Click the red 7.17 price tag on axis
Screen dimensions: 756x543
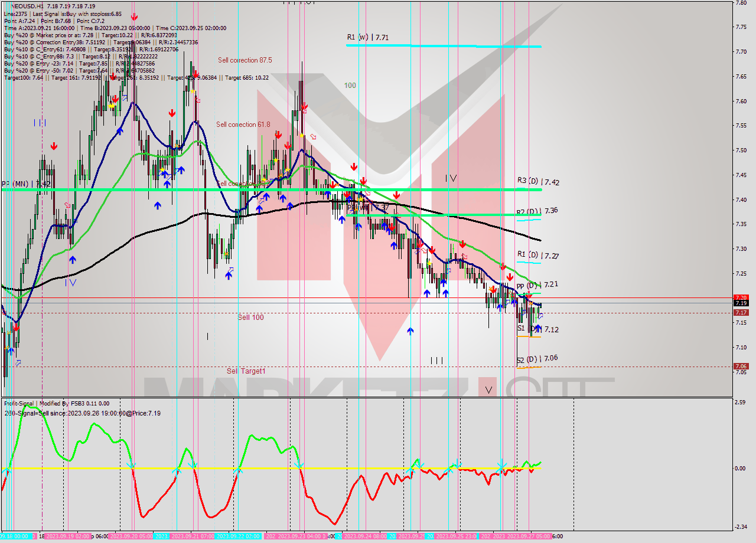click(741, 312)
